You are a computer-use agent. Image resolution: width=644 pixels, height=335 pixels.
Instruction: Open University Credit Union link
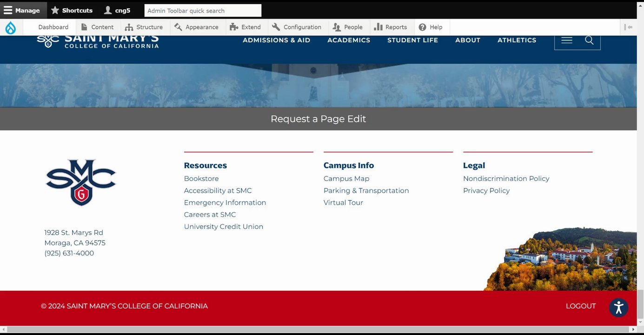223,227
